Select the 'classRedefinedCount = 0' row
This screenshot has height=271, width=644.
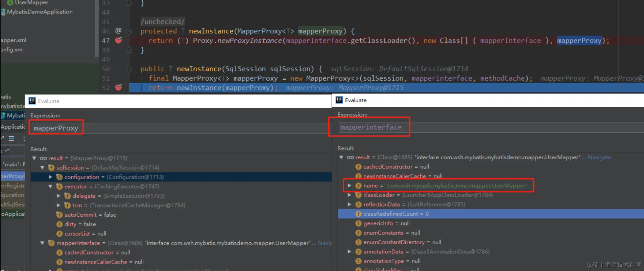[x=491, y=214]
